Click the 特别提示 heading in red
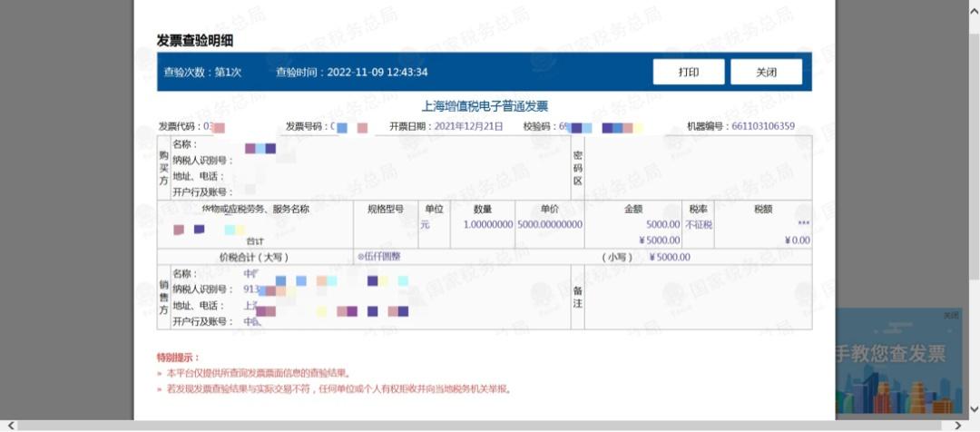Viewport: 980px width, 432px height. pyautogui.click(x=178, y=358)
